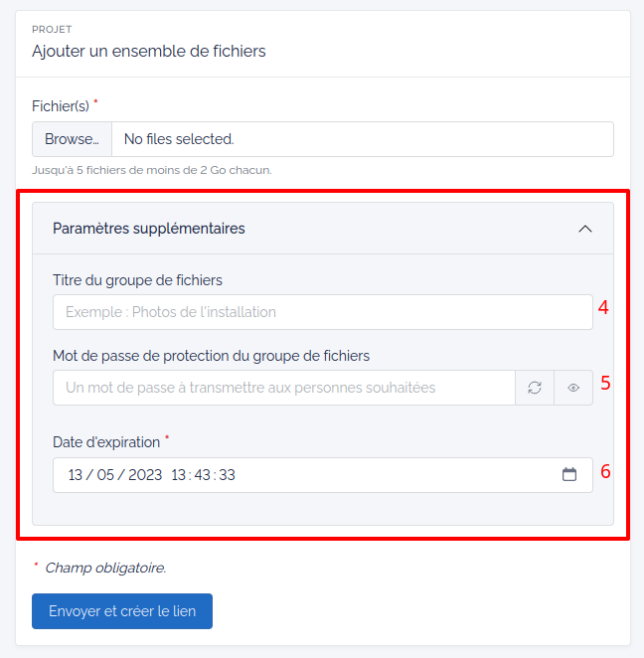This screenshot has width=644, height=658.
Task: Click the regenerate password refresh icon
Action: tap(535, 388)
